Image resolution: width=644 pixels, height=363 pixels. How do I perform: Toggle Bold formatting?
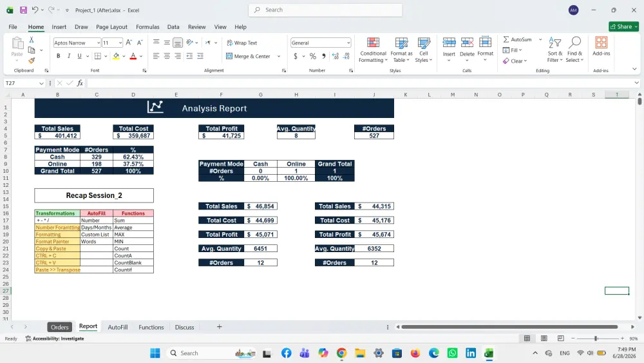[x=59, y=56]
